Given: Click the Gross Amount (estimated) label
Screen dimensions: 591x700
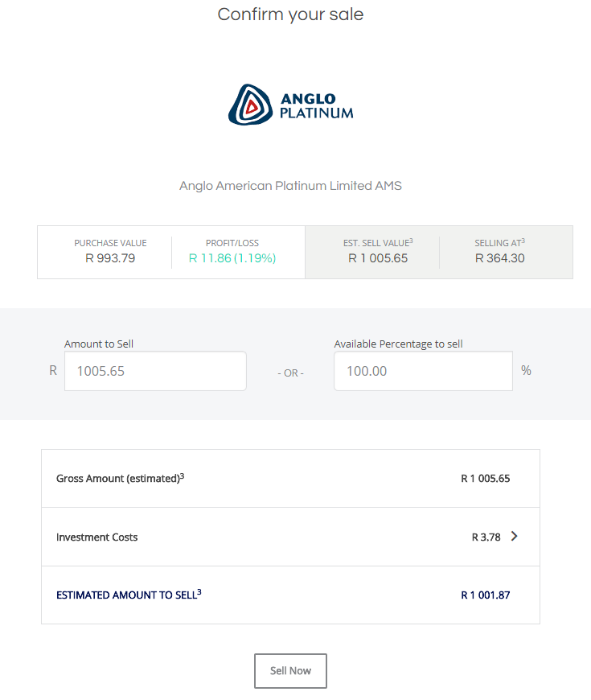Looking at the screenshot, I should tap(120, 478).
